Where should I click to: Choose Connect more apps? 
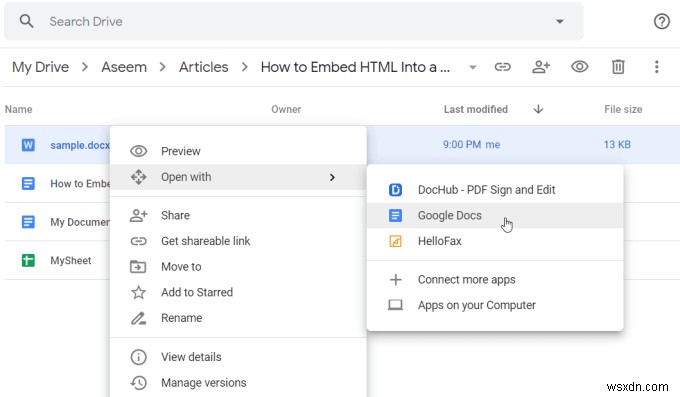[495, 279]
